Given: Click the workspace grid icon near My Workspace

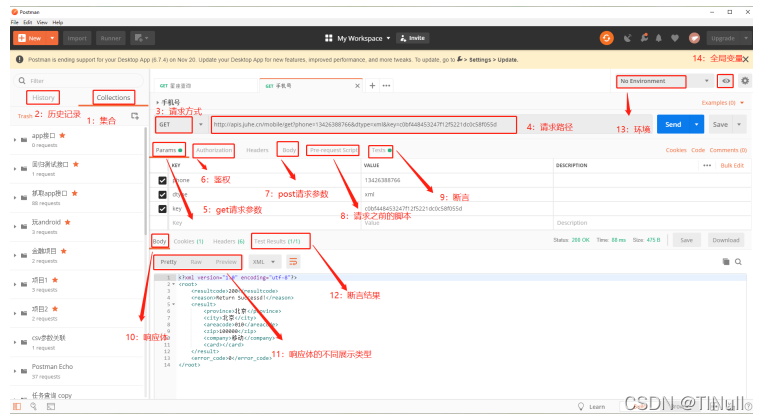Looking at the screenshot, I should pyautogui.click(x=329, y=38).
